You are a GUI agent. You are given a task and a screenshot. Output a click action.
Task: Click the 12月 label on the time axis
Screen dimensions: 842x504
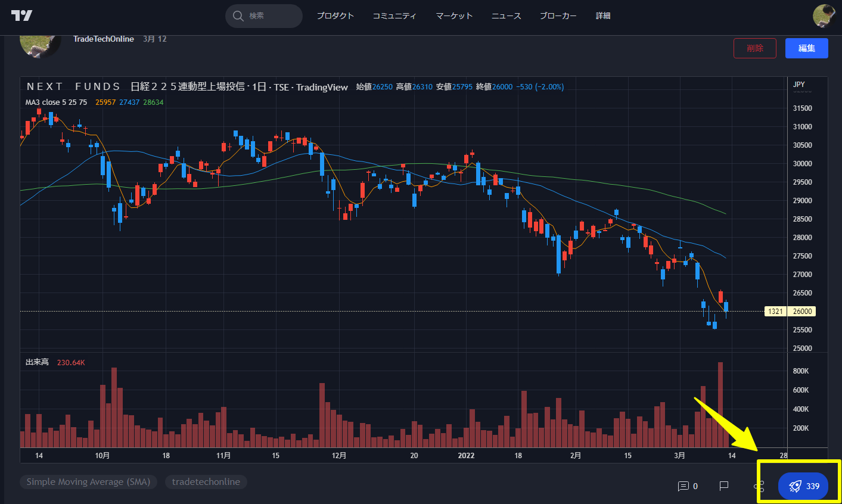[x=339, y=456]
